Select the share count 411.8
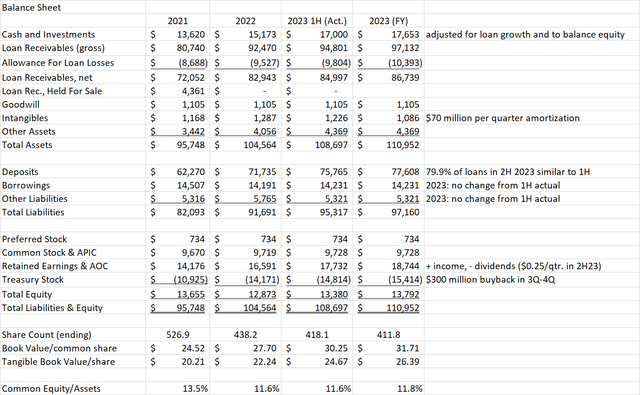The image size is (640, 395). [x=389, y=335]
